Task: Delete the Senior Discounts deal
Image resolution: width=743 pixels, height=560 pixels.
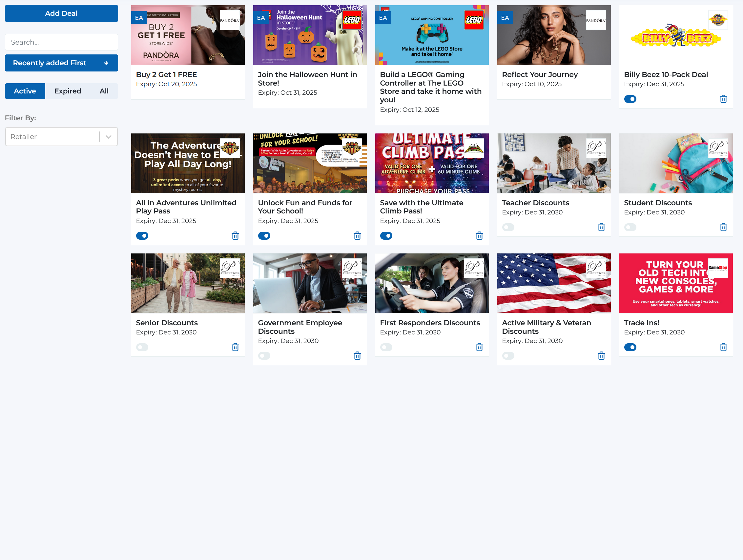Action: pyautogui.click(x=235, y=347)
